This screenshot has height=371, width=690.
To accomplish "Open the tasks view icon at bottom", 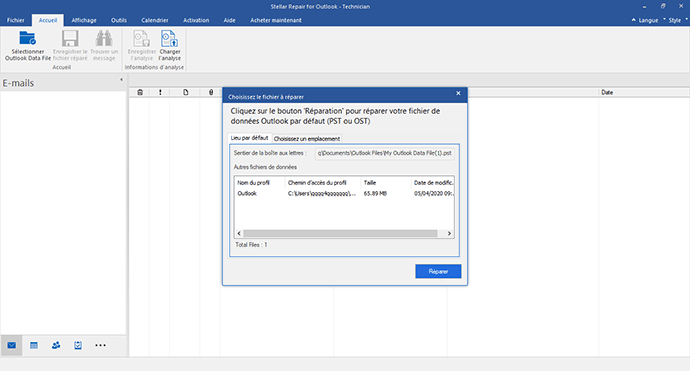I will tap(78, 345).
